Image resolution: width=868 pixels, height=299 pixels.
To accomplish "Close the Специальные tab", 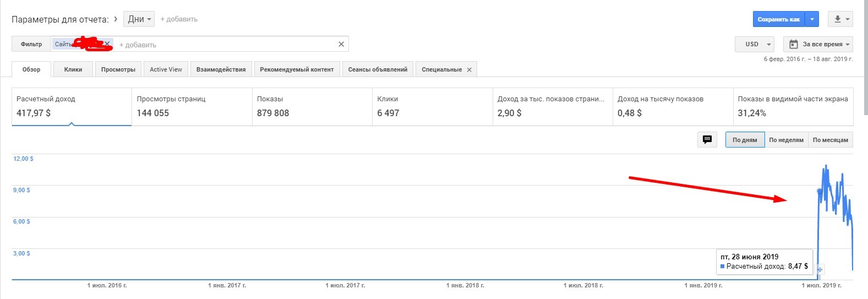I will tap(469, 70).
